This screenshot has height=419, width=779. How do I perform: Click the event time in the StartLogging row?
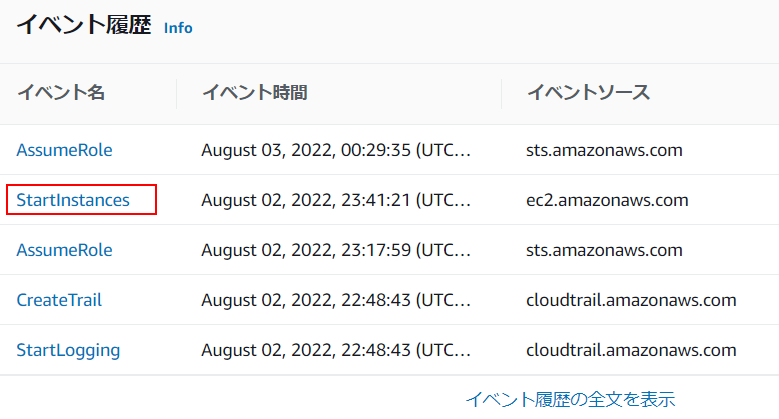[336, 350]
